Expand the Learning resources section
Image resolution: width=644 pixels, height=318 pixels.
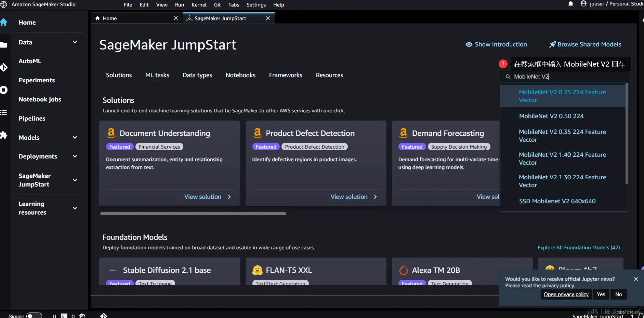point(75,208)
